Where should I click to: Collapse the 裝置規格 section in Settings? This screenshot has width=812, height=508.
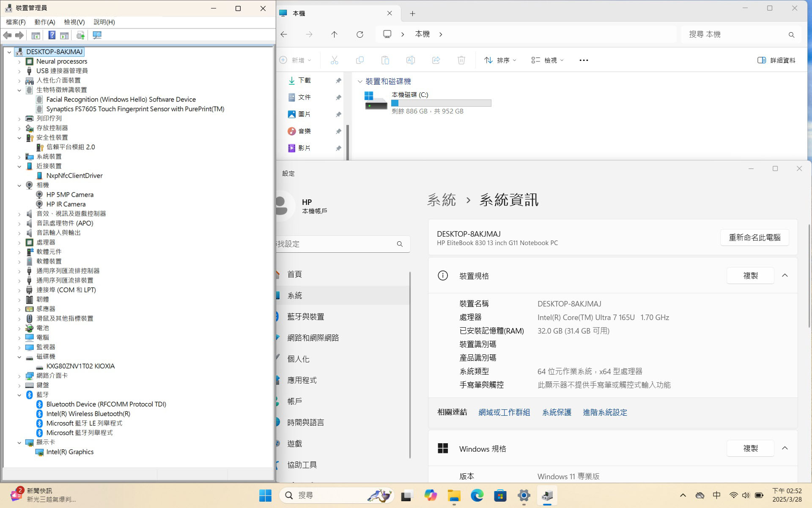click(x=785, y=276)
